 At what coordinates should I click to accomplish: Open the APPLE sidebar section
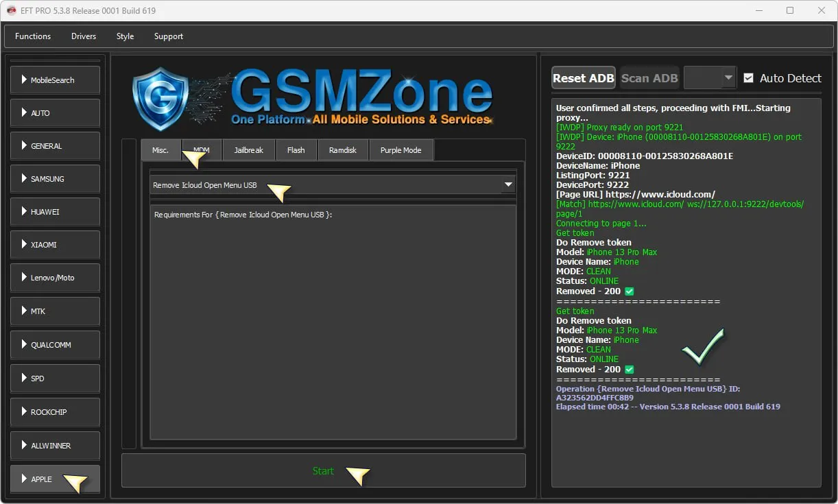pos(55,479)
